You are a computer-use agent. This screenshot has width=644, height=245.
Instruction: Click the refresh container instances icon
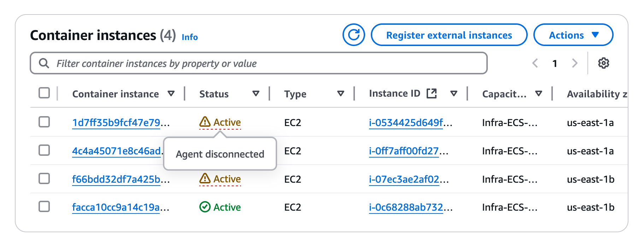[x=353, y=35]
